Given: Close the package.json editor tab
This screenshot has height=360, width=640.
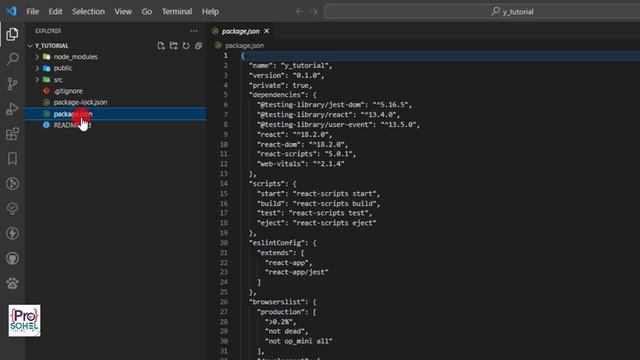Looking at the screenshot, I should tap(267, 31).
